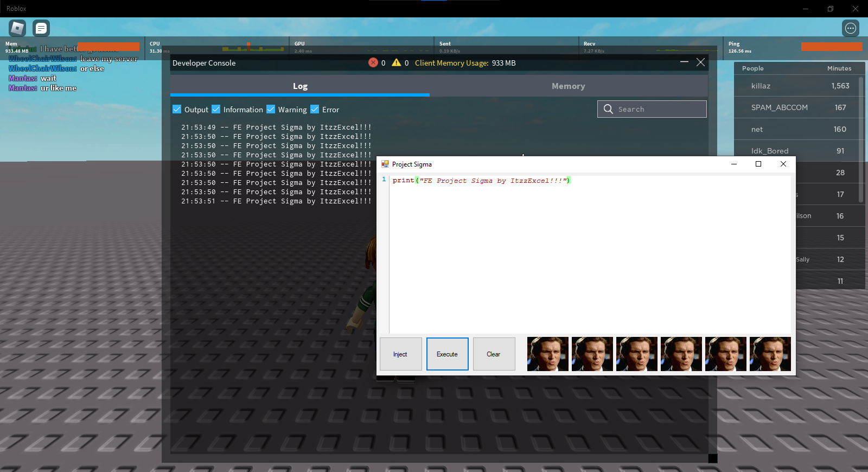The width and height of the screenshot is (868, 472).
Task: Select player SPAM_ABCCOM in the leaderboard
Action: tap(796, 107)
